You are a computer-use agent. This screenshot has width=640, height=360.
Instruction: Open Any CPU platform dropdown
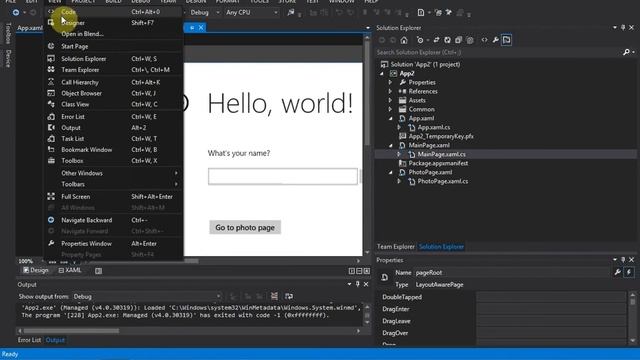tap(251, 13)
